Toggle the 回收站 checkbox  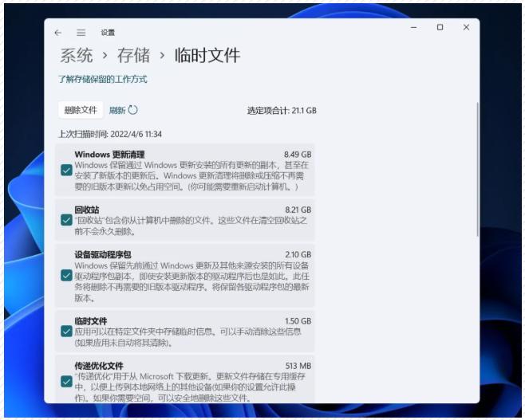[x=66, y=220]
